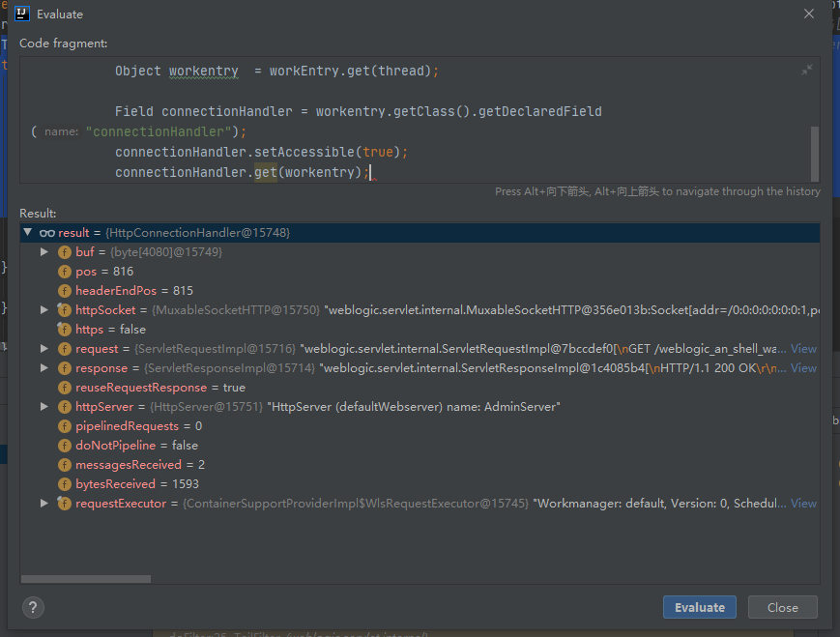Open the View link for request value
The height and width of the screenshot is (637, 840).
(803, 349)
